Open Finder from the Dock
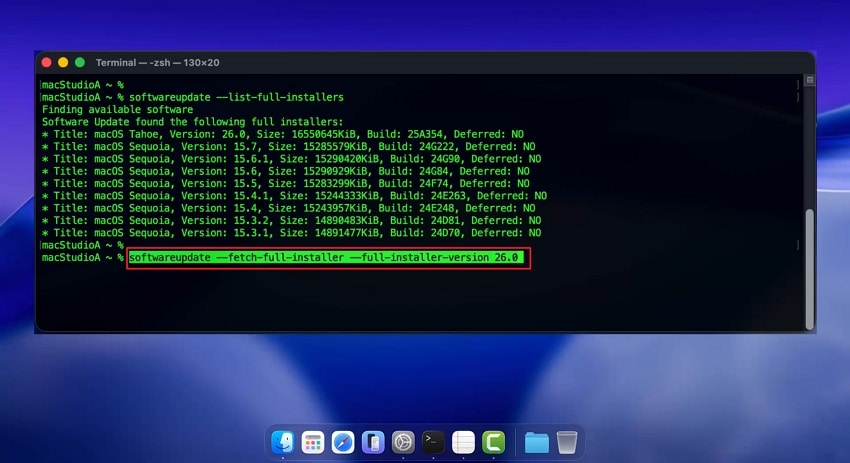The height and width of the screenshot is (463, 850). pyautogui.click(x=282, y=442)
